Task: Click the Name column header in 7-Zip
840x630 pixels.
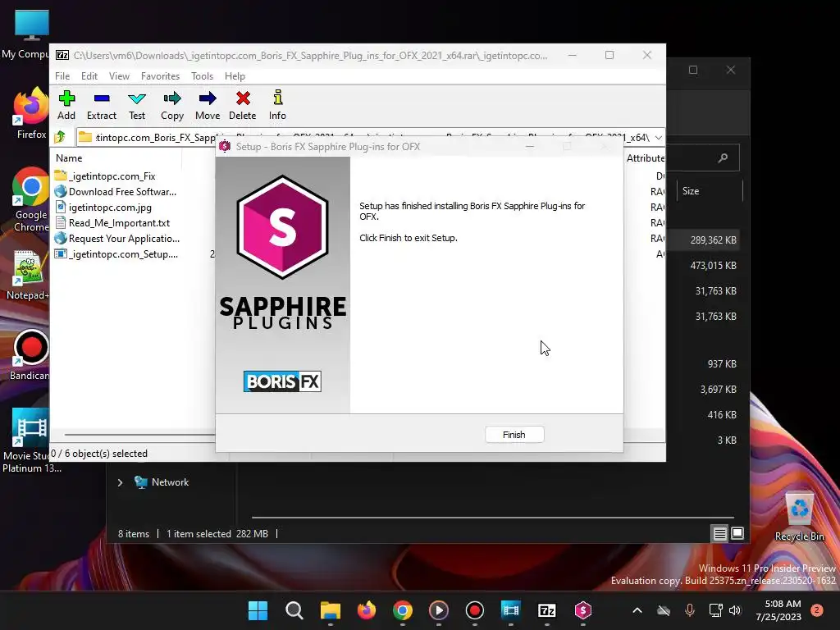Action: pyautogui.click(x=69, y=158)
